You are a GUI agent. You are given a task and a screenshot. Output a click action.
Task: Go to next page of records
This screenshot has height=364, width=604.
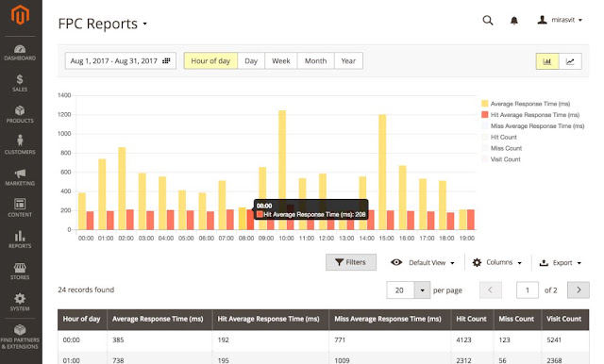coord(579,290)
